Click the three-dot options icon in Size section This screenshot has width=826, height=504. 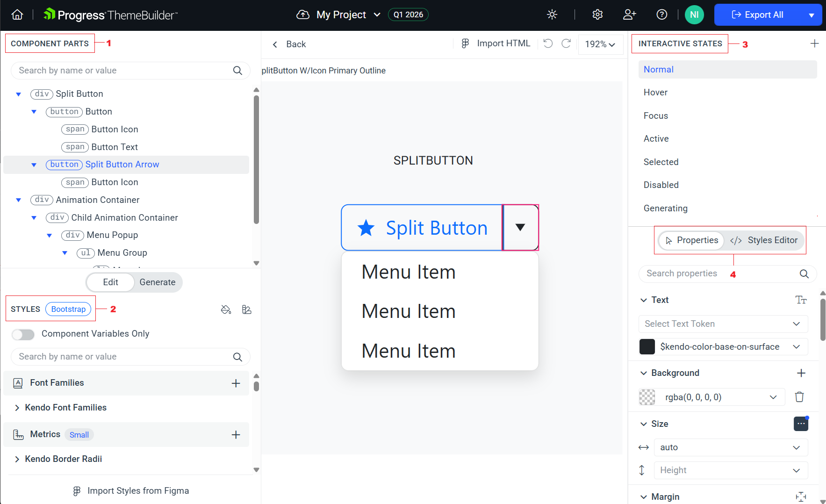(801, 424)
